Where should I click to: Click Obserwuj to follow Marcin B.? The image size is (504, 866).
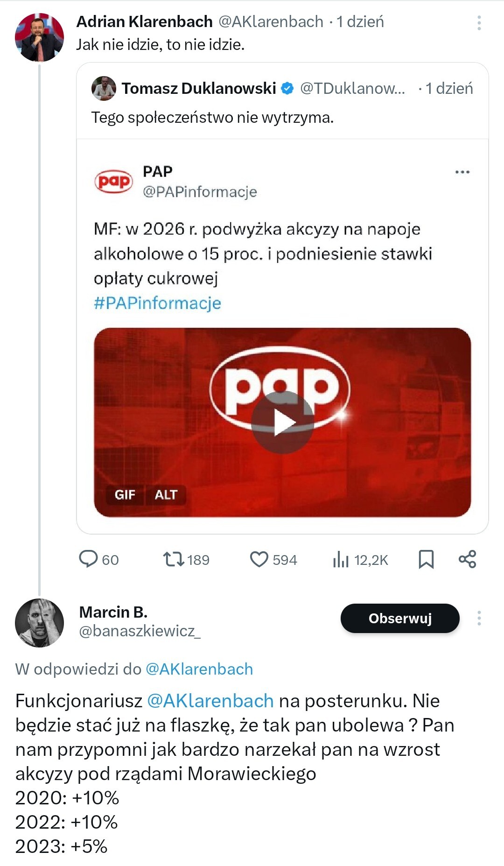click(400, 618)
